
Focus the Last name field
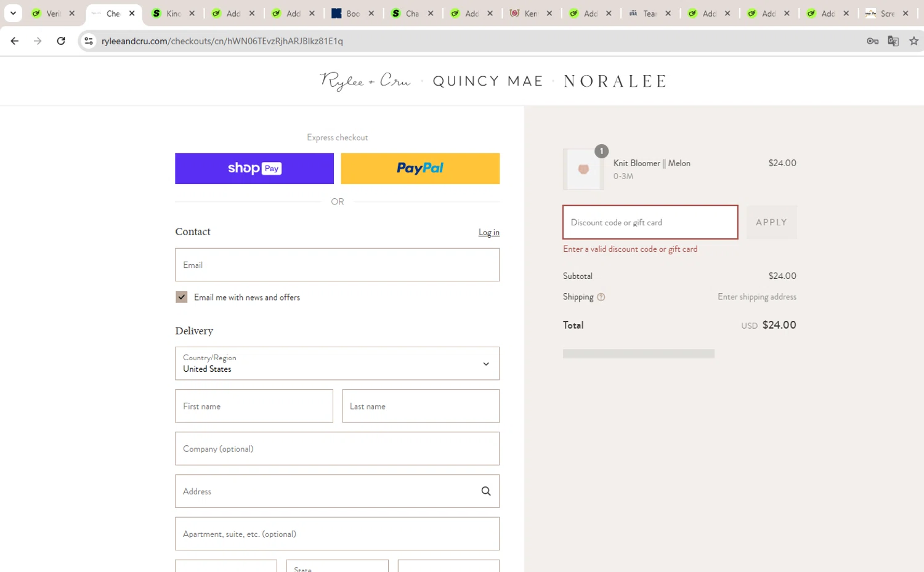click(421, 406)
